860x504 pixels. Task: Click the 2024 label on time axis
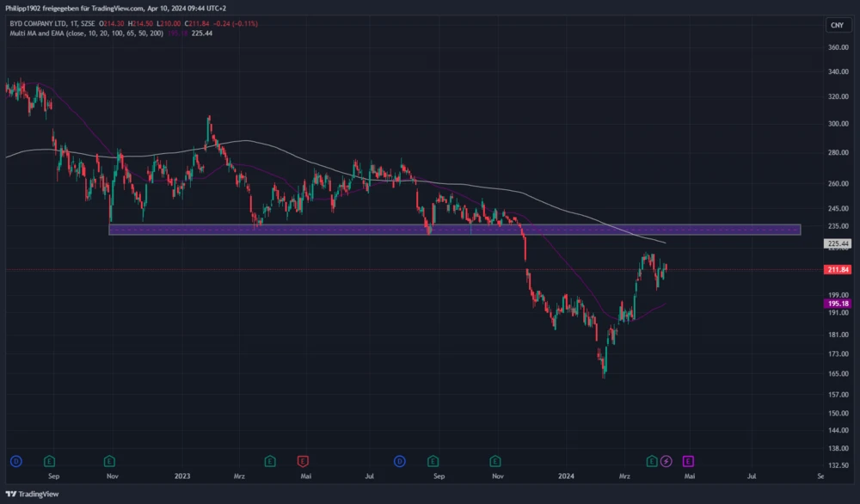[x=565, y=475]
